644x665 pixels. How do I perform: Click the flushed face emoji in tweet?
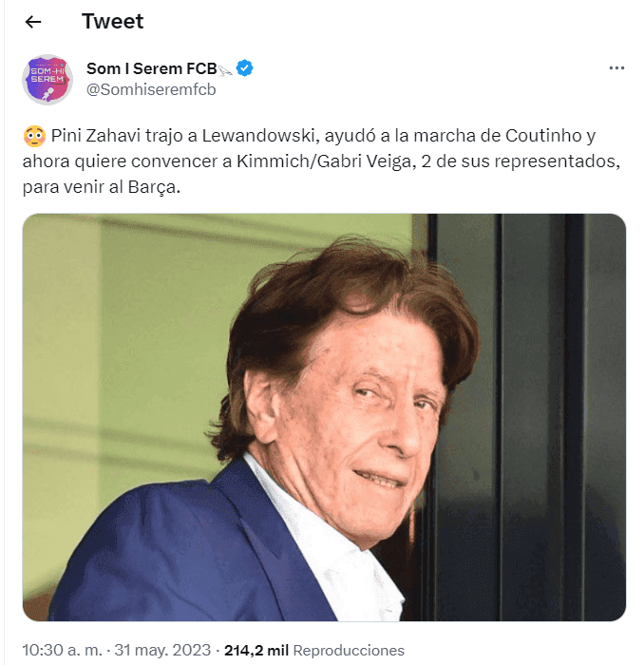(33, 137)
